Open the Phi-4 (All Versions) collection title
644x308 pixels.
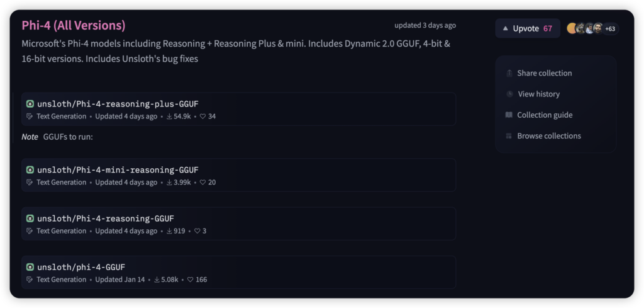click(x=74, y=25)
